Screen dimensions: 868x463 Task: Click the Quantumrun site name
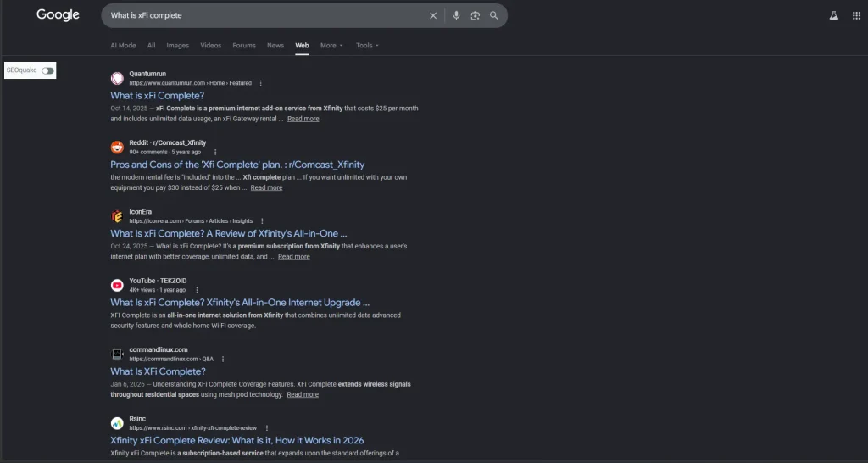click(147, 74)
